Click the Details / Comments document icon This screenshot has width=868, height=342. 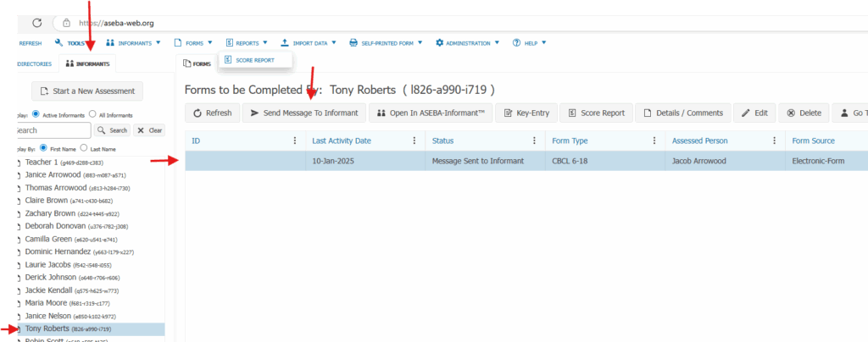(647, 113)
